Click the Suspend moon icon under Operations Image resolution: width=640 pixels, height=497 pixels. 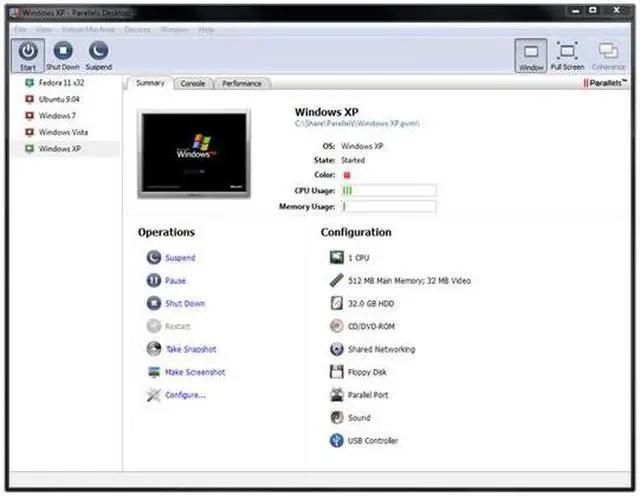tap(154, 257)
